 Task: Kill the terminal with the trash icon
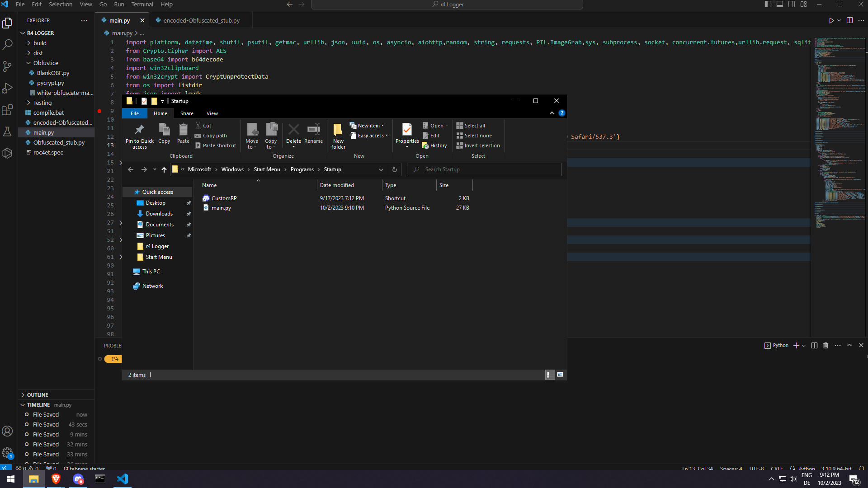pyautogui.click(x=826, y=346)
